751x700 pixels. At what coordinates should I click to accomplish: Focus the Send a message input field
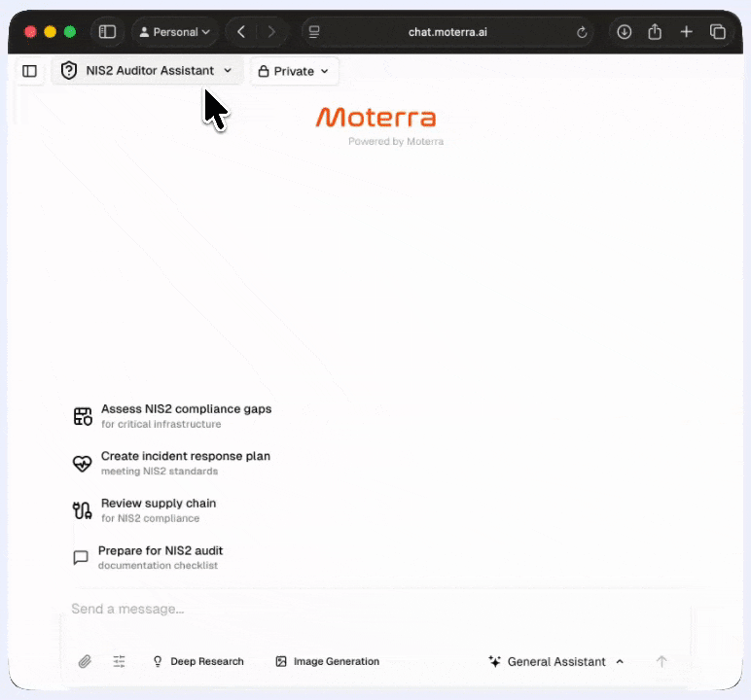[x=375, y=609]
